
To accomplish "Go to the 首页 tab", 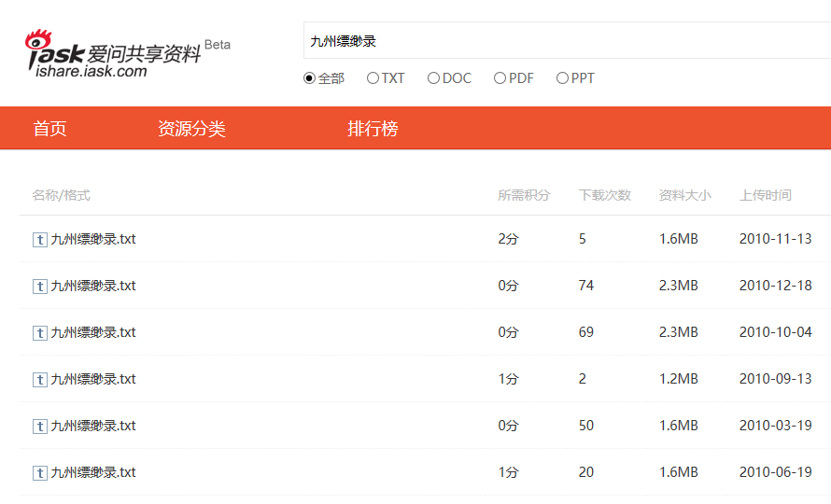I will click(50, 129).
